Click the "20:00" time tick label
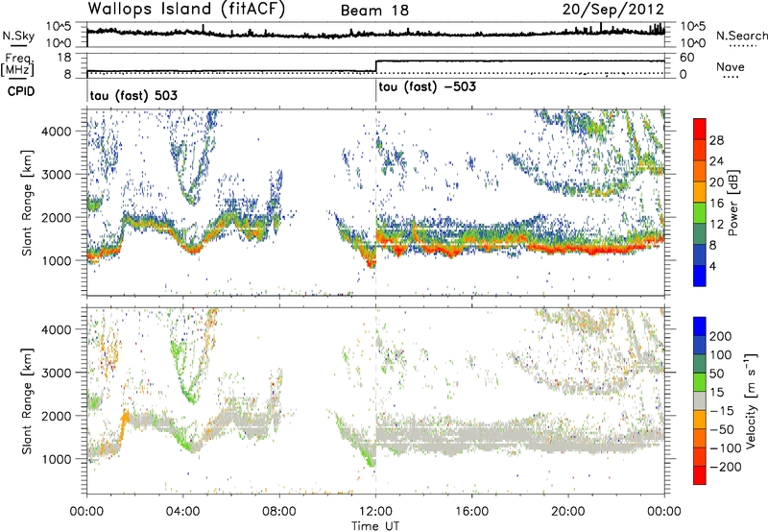This screenshot has width=768, height=532. tap(568, 512)
